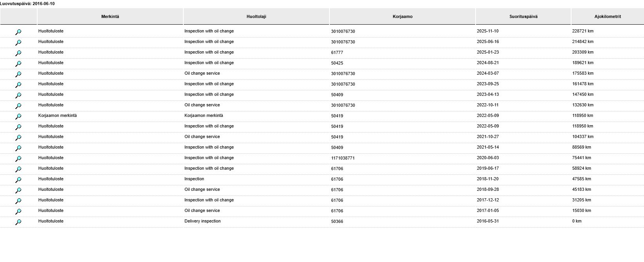Viewport: 644px width, 262px height.
Task: View the Korjaamon merkintä row details
Action: pos(18,117)
